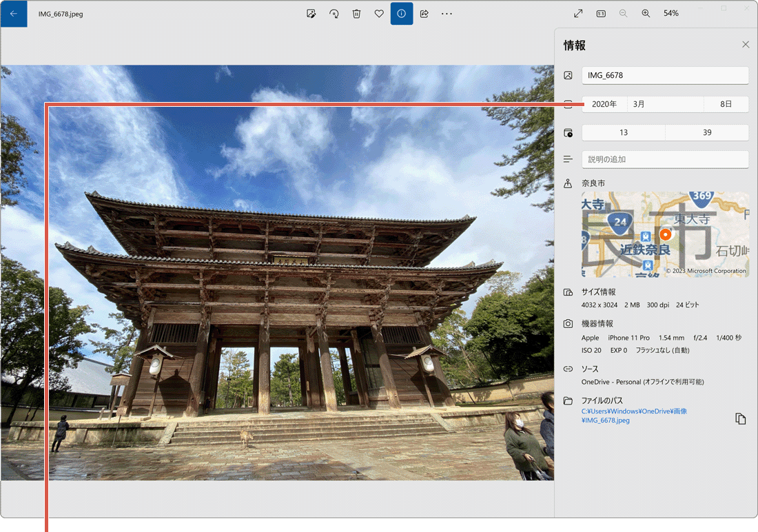The width and height of the screenshot is (758, 532).
Task: Select the 2020年 year field
Action: click(604, 104)
